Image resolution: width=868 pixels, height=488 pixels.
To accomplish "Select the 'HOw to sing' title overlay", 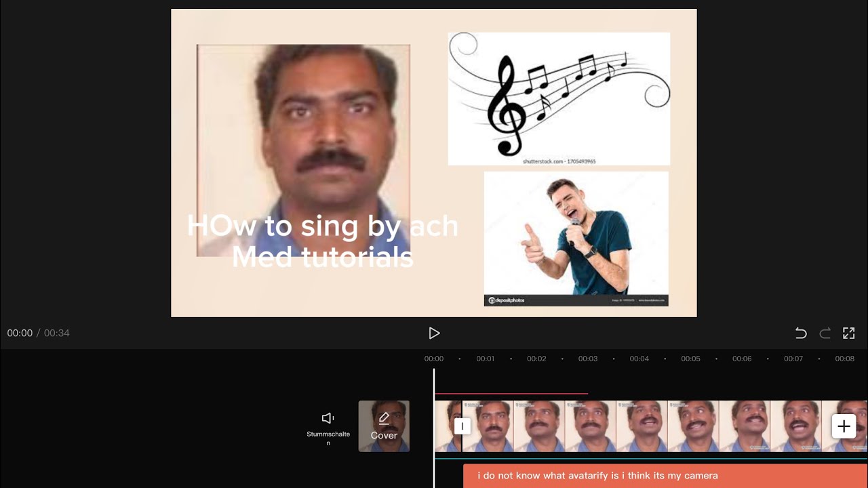I will [323, 241].
